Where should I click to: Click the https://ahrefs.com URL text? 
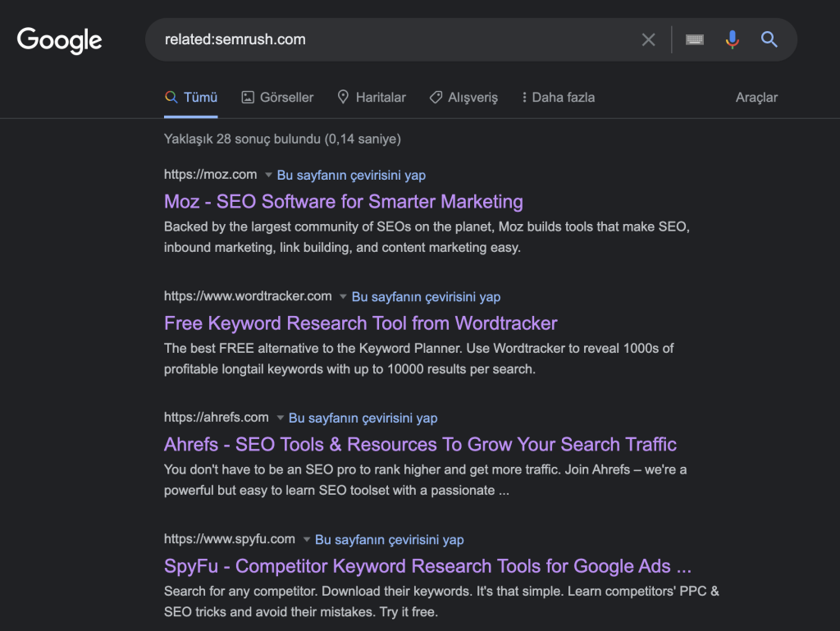[x=217, y=418]
